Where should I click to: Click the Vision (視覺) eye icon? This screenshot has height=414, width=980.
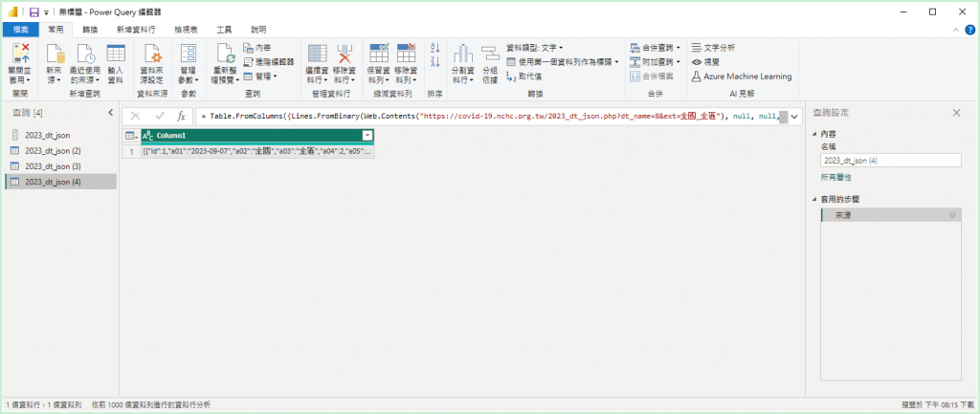[x=697, y=62]
